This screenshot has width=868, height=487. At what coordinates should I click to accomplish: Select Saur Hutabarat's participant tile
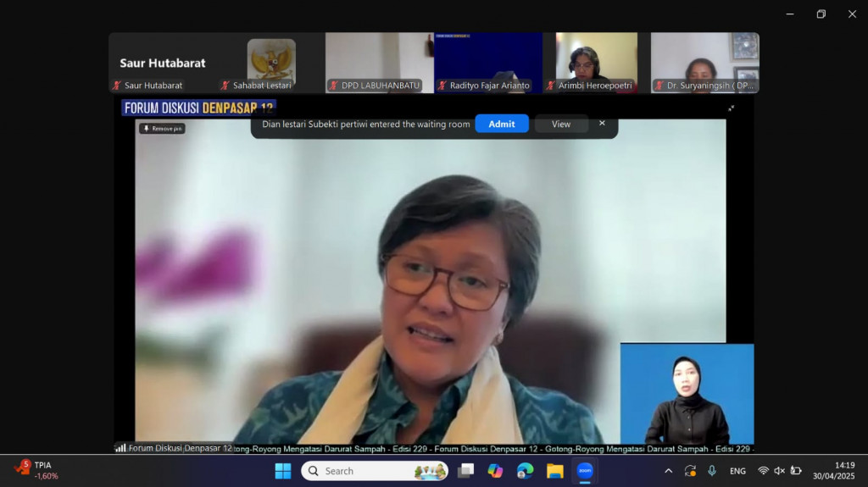(x=162, y=63)
